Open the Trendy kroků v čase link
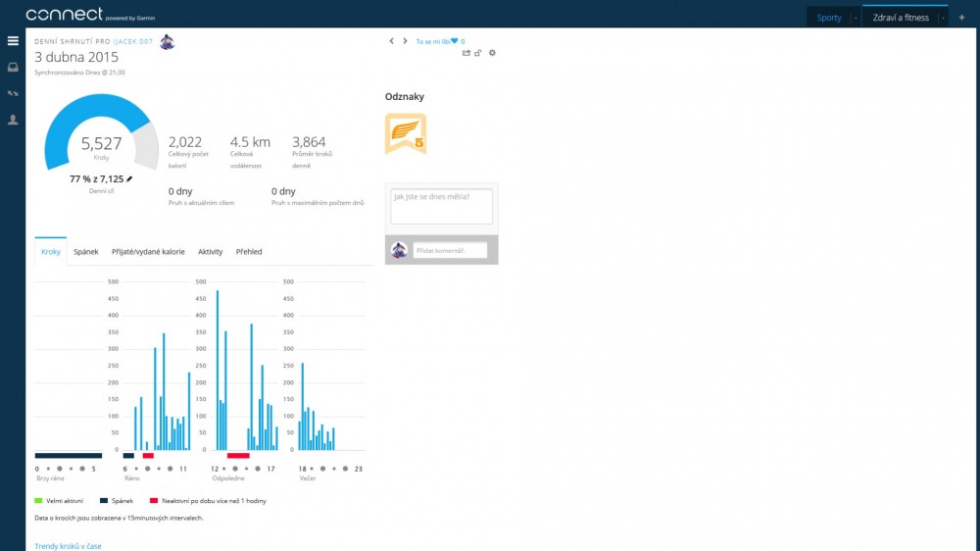The height and width of the screenshot is (551, 980). coord(68,546)
